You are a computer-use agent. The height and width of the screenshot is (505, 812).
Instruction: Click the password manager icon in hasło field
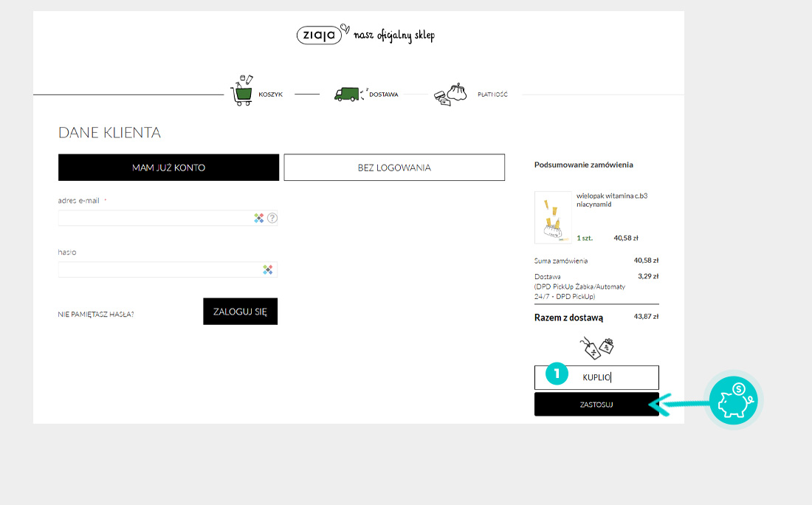point(268,270)
